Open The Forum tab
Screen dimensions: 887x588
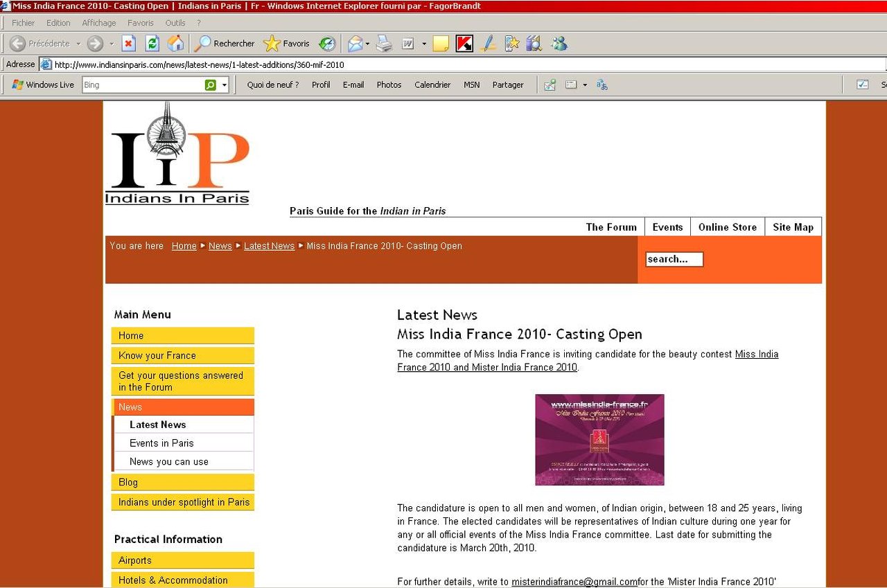click(x=611, y=227)
